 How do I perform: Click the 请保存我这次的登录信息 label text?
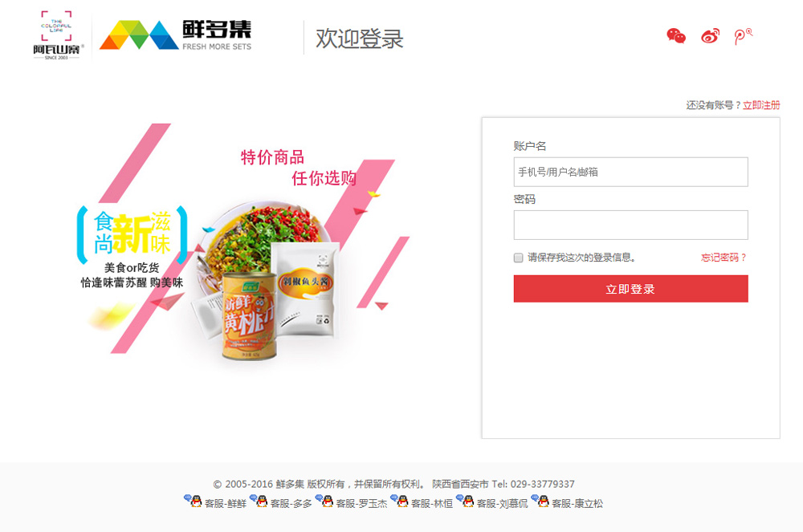[x=581, y=258]
